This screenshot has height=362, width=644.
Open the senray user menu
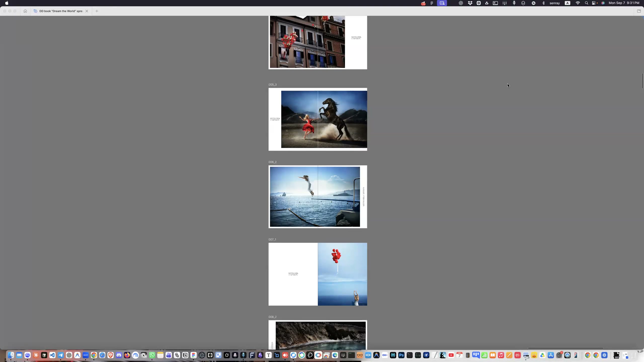555,3
